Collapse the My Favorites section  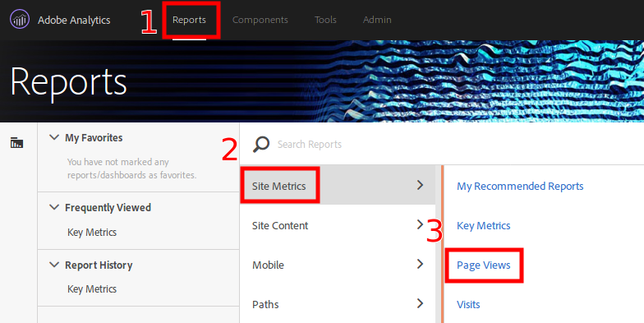coord(54,137)
